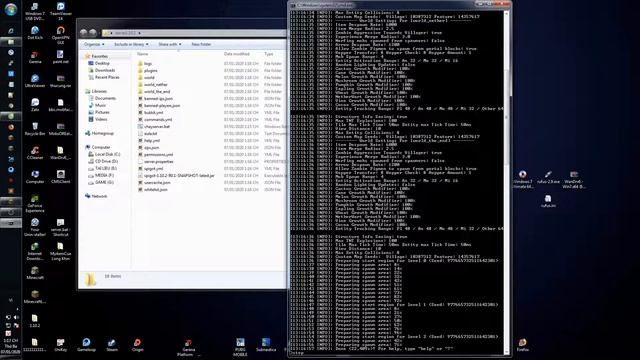Viewport: 640px width, 360px height.
Task: Select MEDIA (F:) drive
Action: [x=101, y=175]
